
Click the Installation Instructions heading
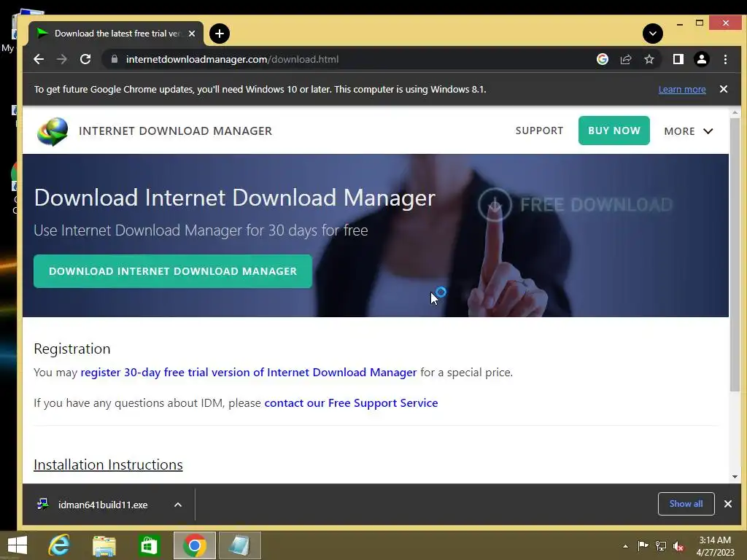click(x=108, y=464)
